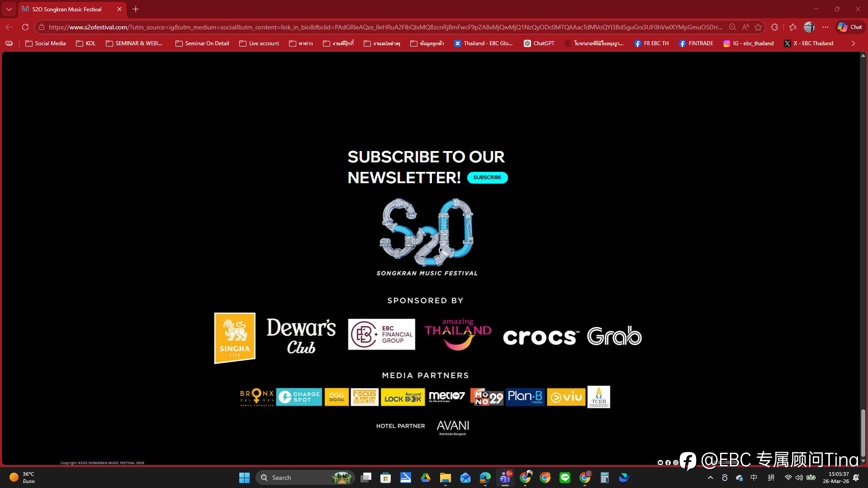Screen dimensions: 868x488
Task: Open the KOL bookmarks folder
Action: (x=86, y=43)
